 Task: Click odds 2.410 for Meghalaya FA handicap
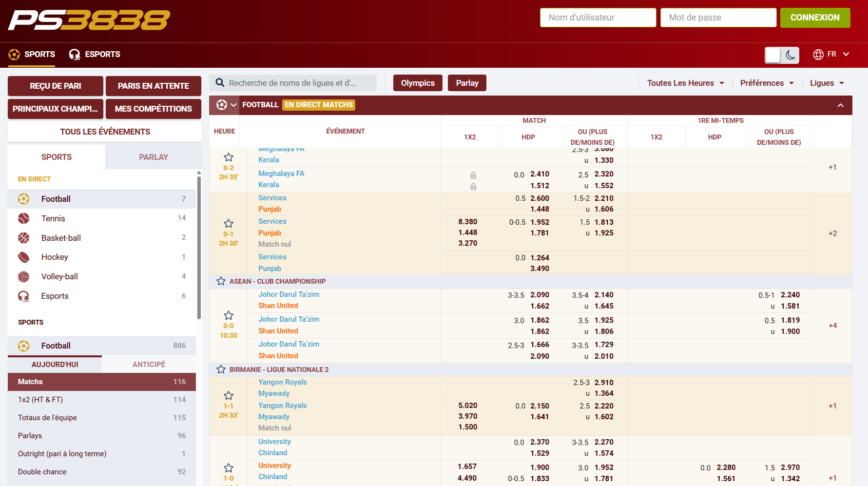pyautogui.click(x=540, y=174)
